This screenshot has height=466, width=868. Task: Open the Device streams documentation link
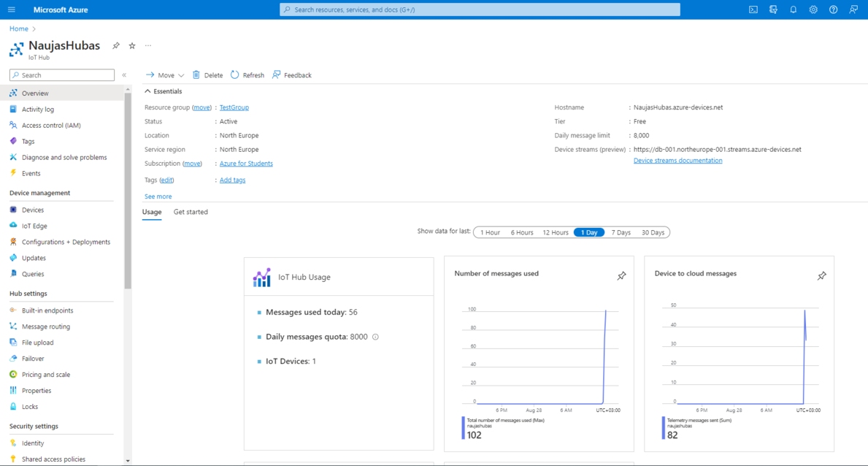pyautogui.click(x=677, y=160)
